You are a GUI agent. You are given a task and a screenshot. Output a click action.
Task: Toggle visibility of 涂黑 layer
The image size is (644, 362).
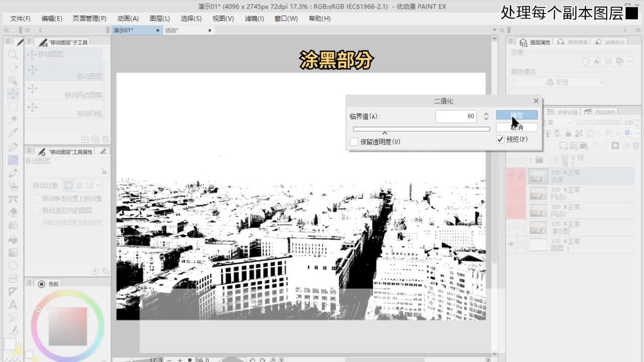(511, 176)
